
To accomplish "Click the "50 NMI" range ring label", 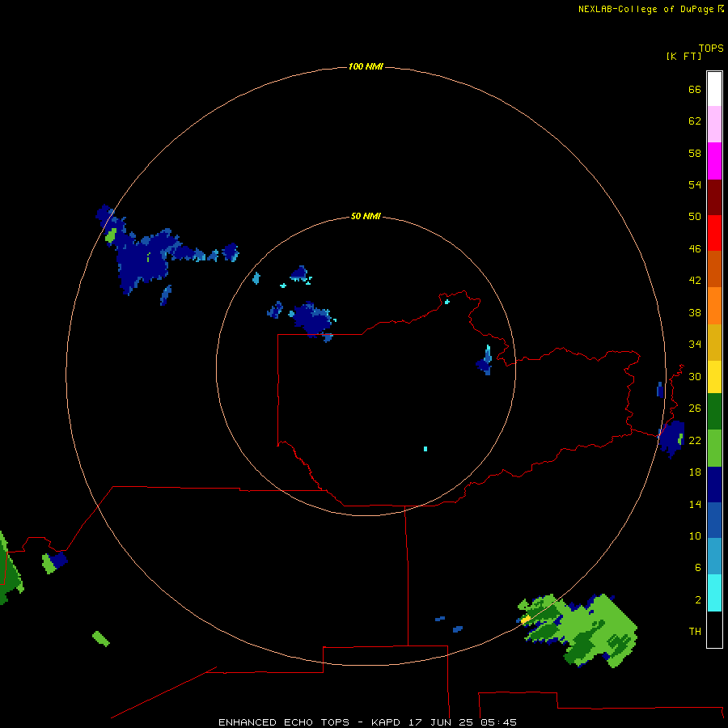I will click(x=366, y=216).
